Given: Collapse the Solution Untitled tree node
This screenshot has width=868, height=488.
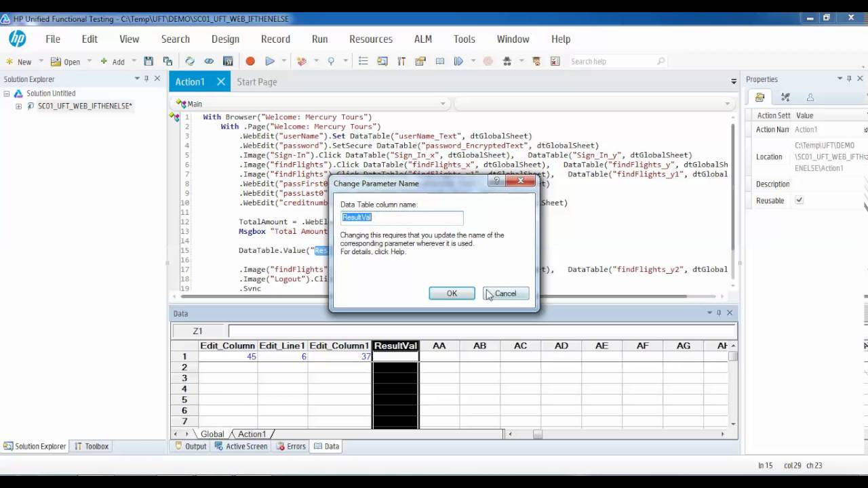Looking at the screenshot, I should tap(7, 94).
